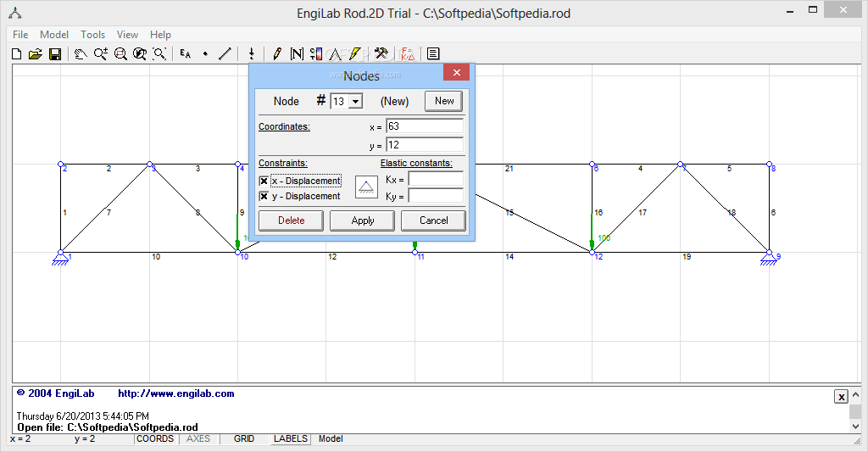Select node 1 at the left support
Image resolution: width=868 pixels, height=452 pixels.
61,253
